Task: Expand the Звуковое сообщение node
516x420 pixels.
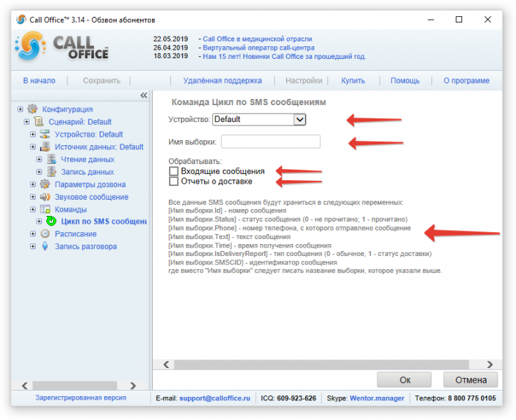Action: 32,197
